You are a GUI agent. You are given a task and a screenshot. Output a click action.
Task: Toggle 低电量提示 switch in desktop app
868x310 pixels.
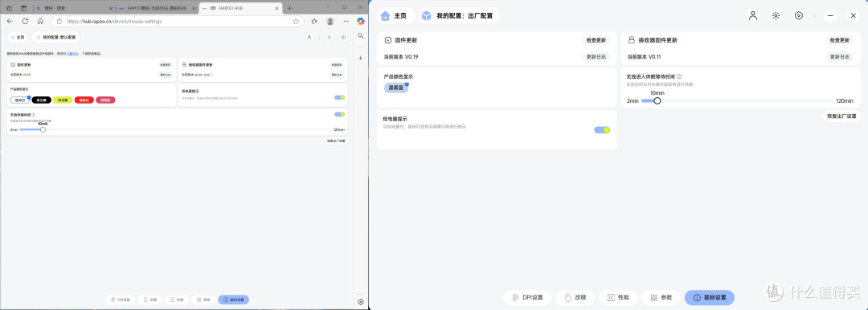[602, 130]
